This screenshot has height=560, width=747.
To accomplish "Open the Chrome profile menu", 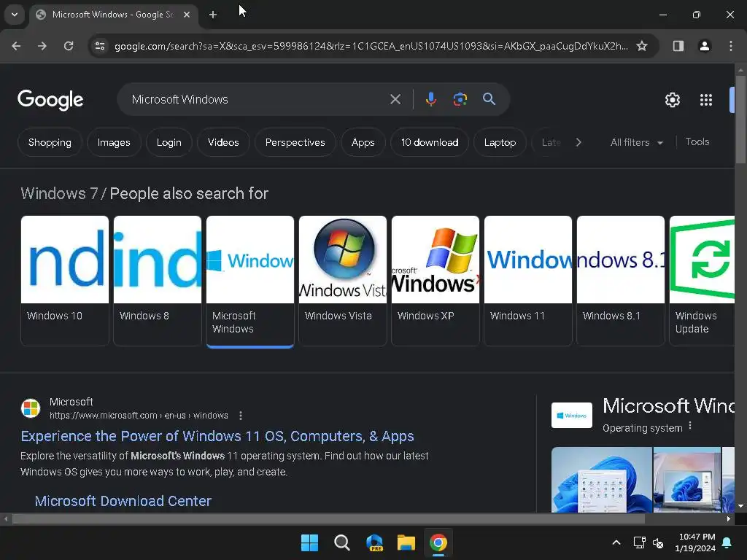I will [x=705, y=46].
